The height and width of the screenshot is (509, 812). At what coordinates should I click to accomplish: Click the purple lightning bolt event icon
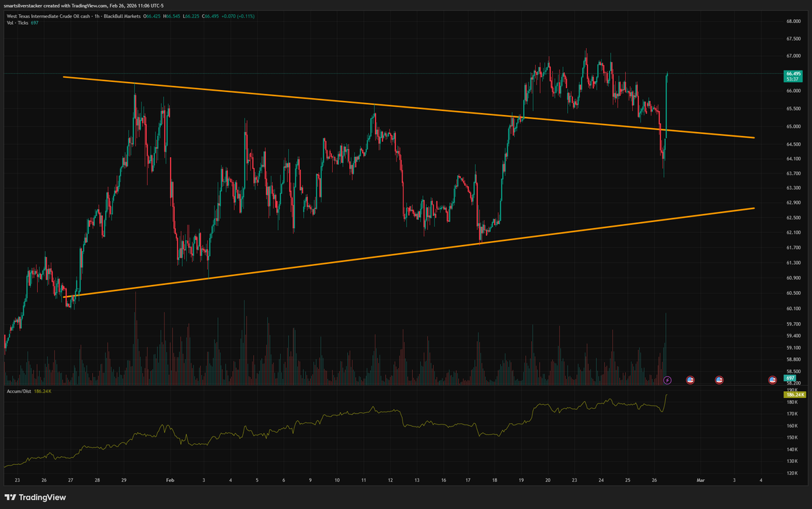click(667, 380)
